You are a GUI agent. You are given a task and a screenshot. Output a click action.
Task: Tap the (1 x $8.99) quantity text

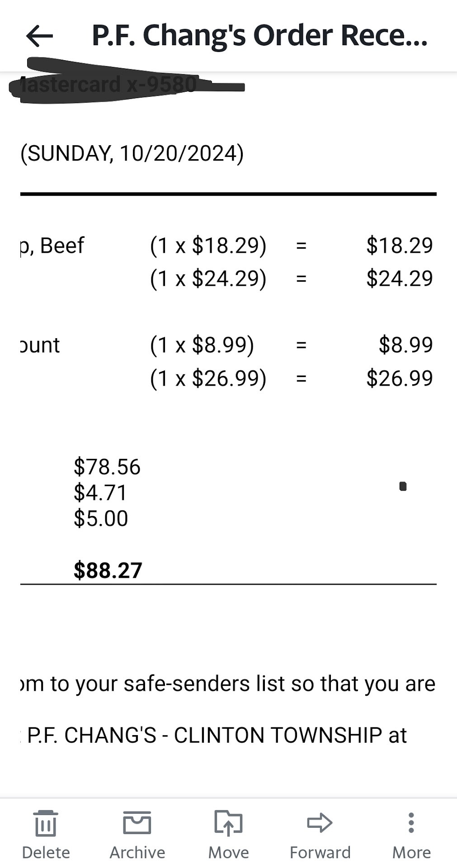coord(202,345)
